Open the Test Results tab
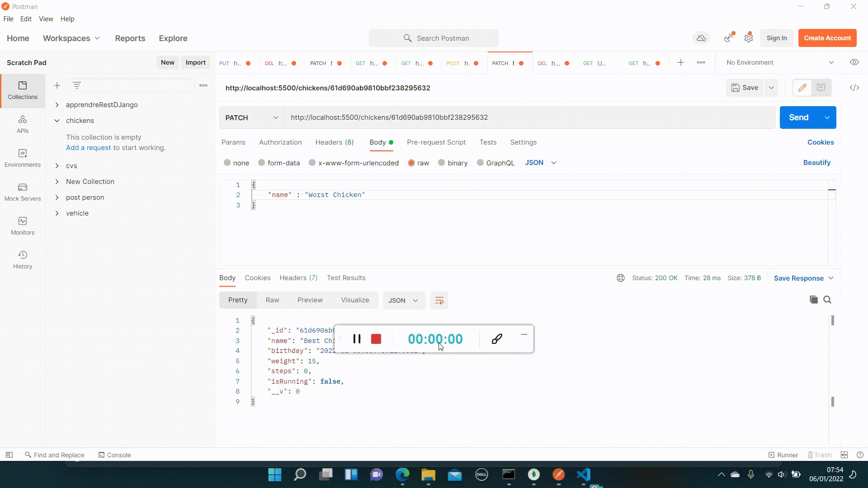 (x=346, y=277)
